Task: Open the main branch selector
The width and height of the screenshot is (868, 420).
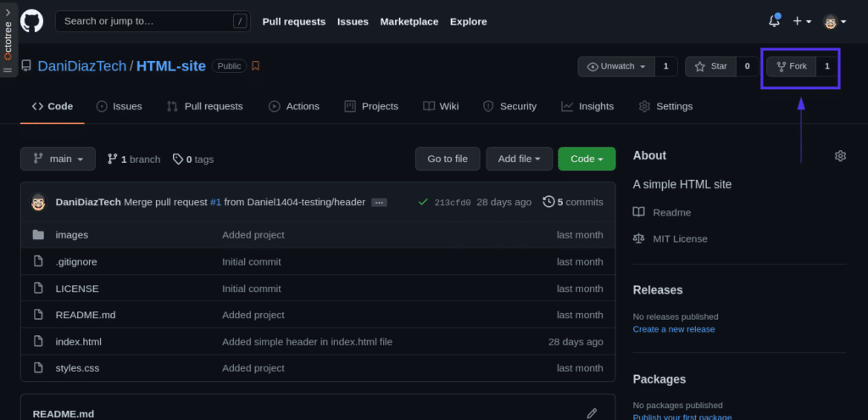Action: point(58,159)
